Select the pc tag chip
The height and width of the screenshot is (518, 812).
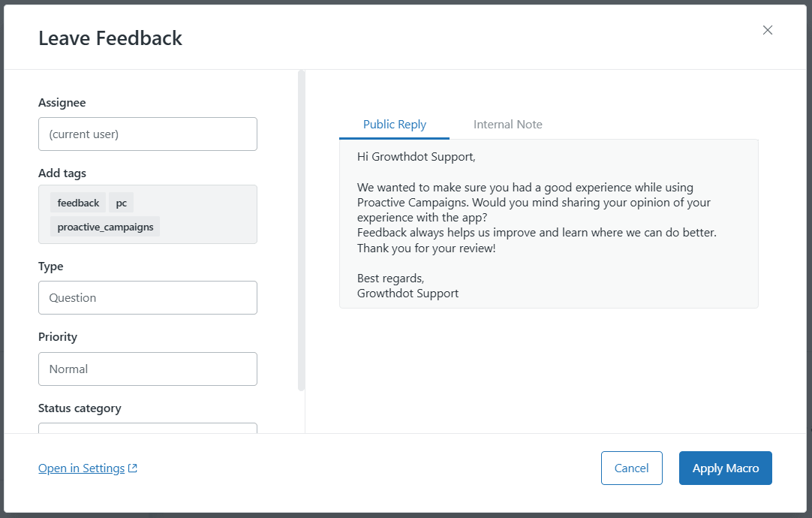click(121, 202)
